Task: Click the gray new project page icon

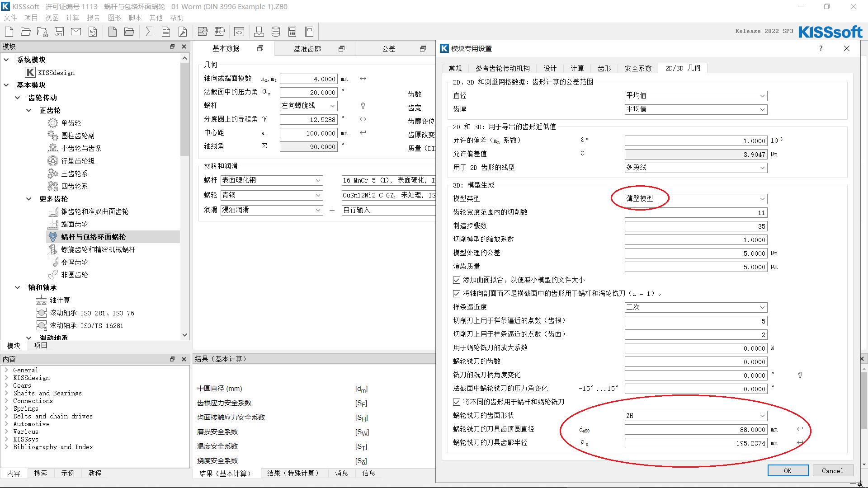Action: click(113, 32)
